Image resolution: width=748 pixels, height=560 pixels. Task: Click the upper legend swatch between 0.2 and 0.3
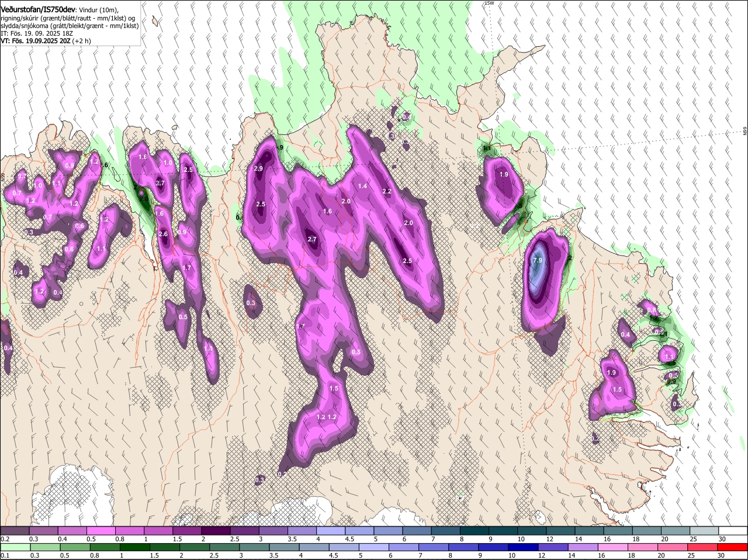coord(15,531)
